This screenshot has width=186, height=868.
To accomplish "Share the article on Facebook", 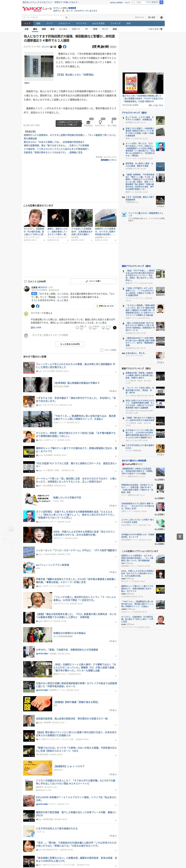I will 64,47.
